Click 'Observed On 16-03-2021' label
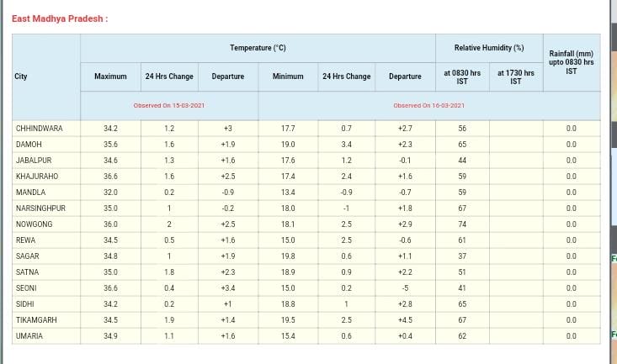This screenshot has height=364, width=617. [428, 106]
